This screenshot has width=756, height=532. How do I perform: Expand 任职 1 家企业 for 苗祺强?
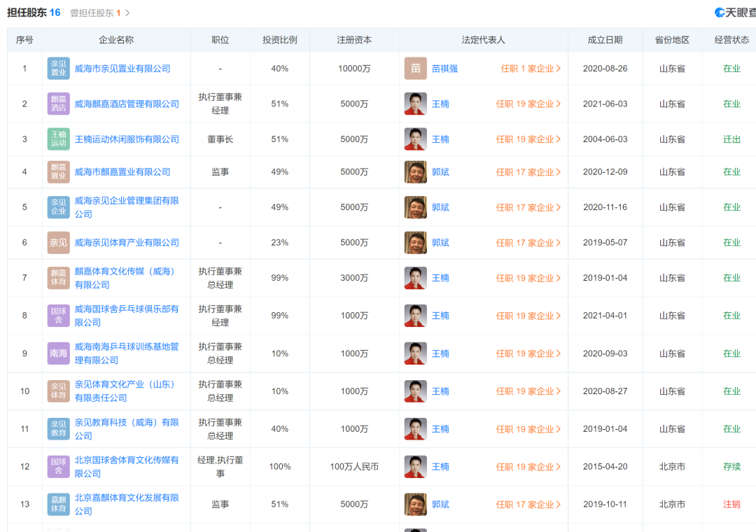[531, 69]
